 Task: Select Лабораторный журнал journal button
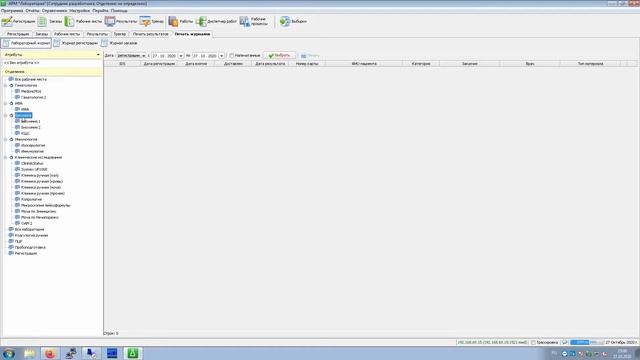pos(27,43)
